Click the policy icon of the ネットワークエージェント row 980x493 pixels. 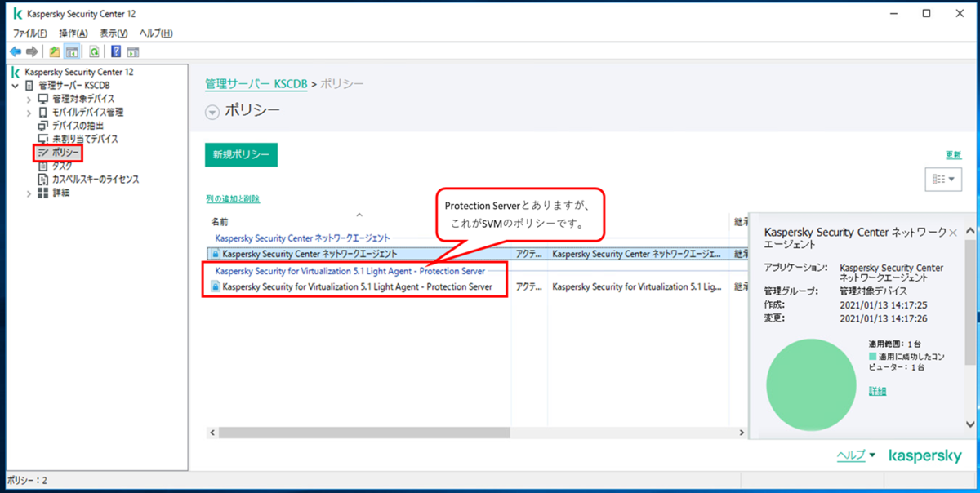[x=216, y=254]
